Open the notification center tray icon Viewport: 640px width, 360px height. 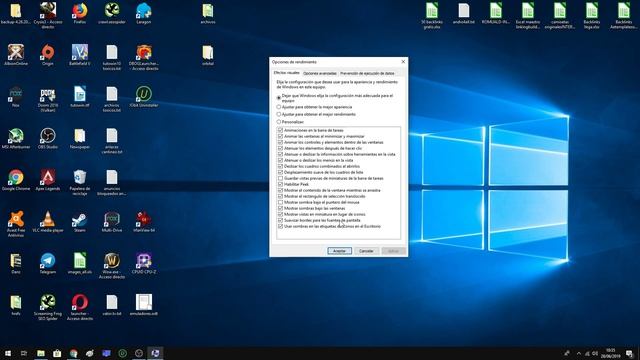point(629,353)
